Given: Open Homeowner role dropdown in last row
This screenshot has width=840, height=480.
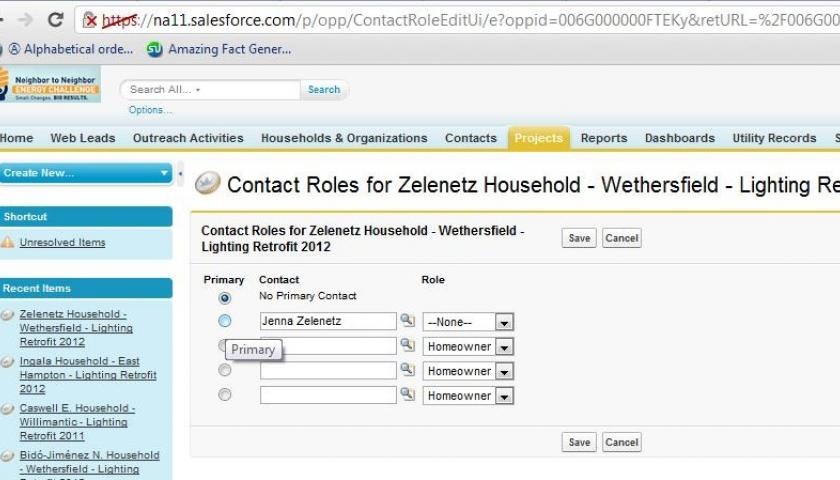Looking at the screenshot, I should [468, 396].
